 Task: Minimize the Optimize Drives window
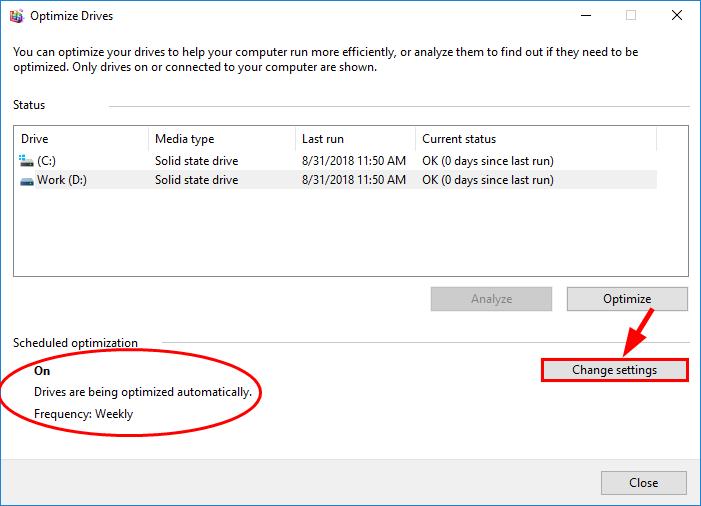(x=586, y=16)
